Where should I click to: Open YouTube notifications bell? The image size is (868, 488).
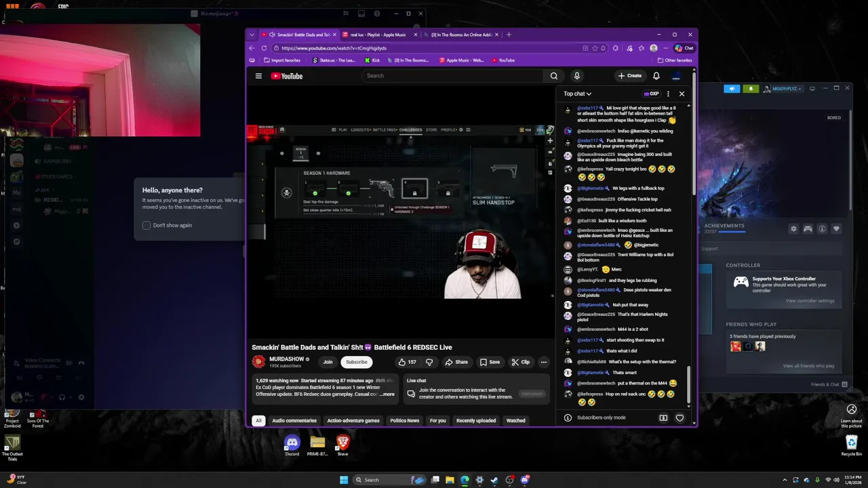tap(656, 76)
